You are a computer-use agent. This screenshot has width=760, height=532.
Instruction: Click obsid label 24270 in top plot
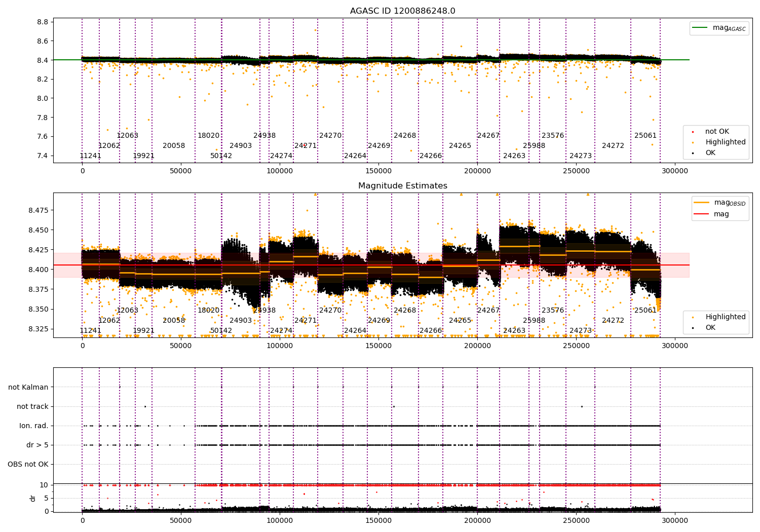click(330, 135)
